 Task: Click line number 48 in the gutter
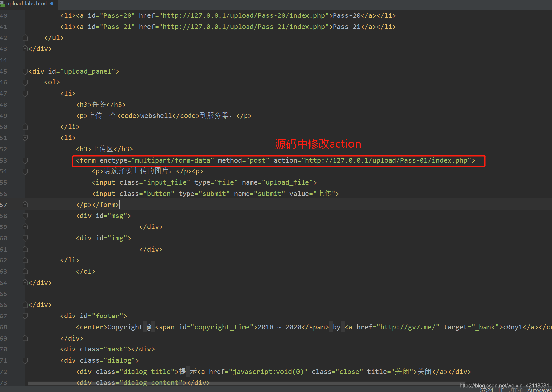tap(4, 105)
